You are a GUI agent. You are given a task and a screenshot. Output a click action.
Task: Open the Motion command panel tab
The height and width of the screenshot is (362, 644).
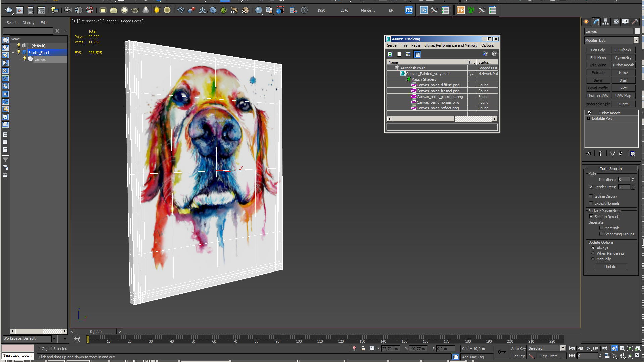pos(616,22)
